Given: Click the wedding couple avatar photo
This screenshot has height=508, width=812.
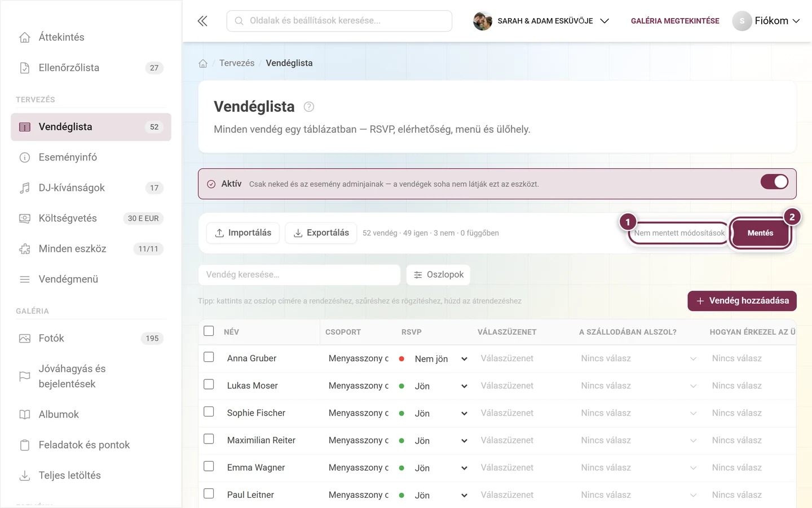Looking at the screenshot, I should point(483,21).
